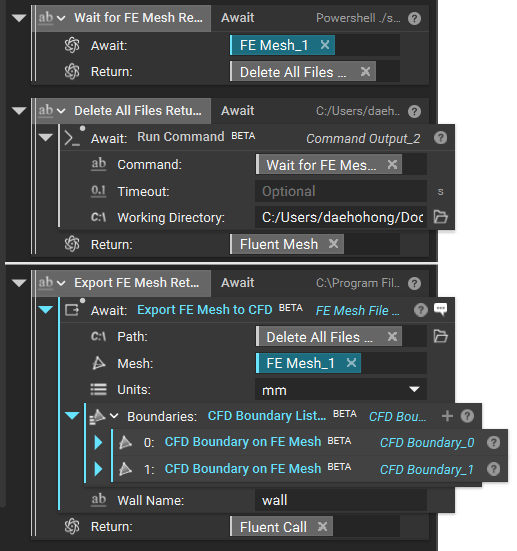Screen dimensions: 517x551
Task: Edit the Wall Name input field
Action: tap(341, 500)
